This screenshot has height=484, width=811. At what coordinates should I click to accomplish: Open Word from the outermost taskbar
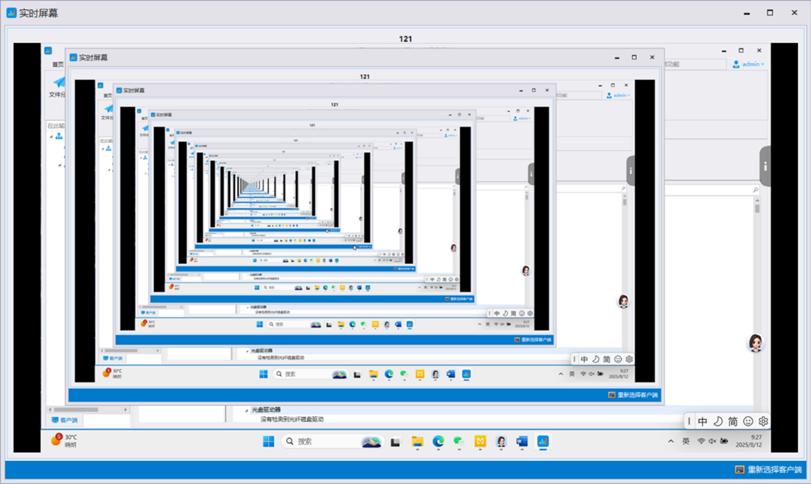click(x=521, y=441)
